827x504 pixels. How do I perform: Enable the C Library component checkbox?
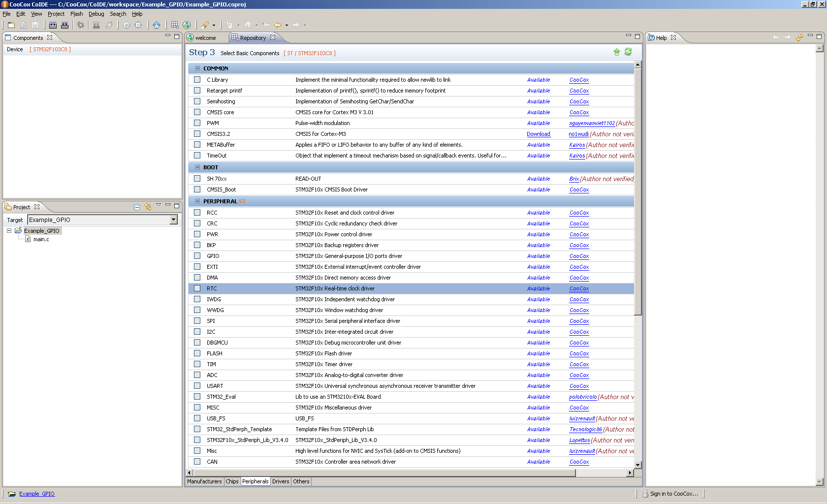(x=197, y=80)
